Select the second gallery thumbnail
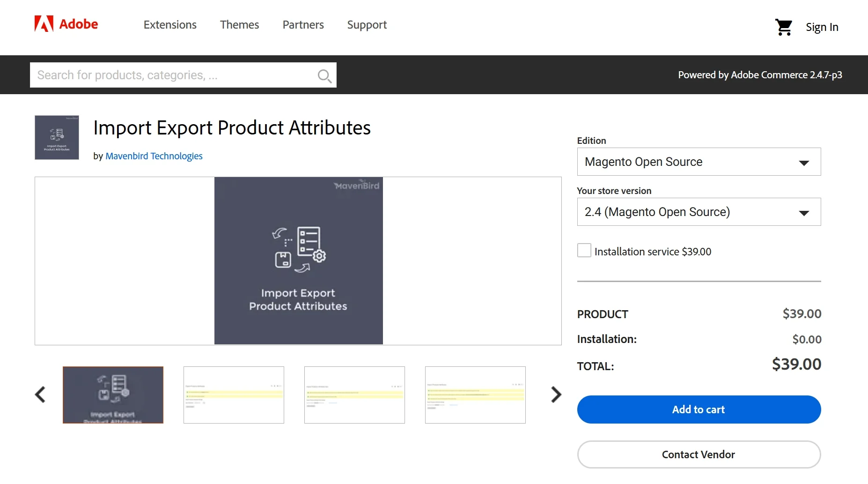The height and width of the screenshot is (484, 868). coord(234,395)
